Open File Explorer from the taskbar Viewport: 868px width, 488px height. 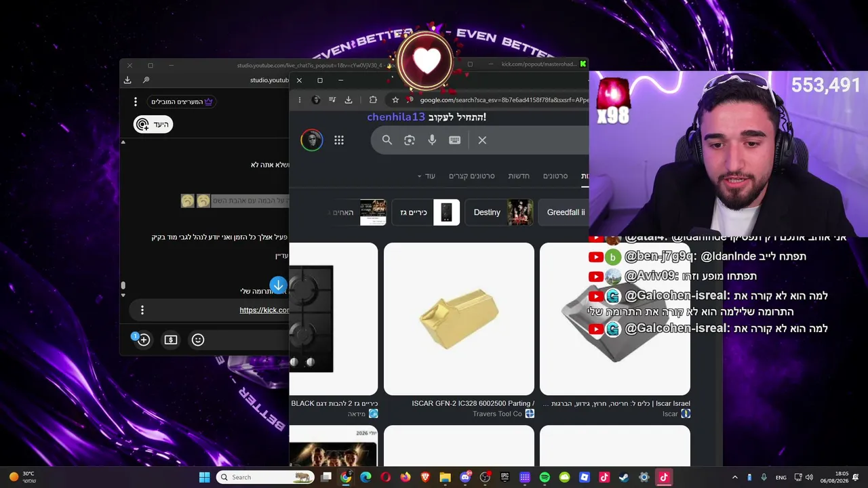[445, 477]
